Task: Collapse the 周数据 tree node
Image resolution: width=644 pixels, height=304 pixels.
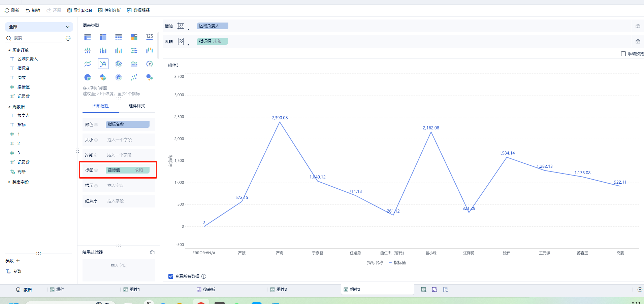Action: (9, 107)
